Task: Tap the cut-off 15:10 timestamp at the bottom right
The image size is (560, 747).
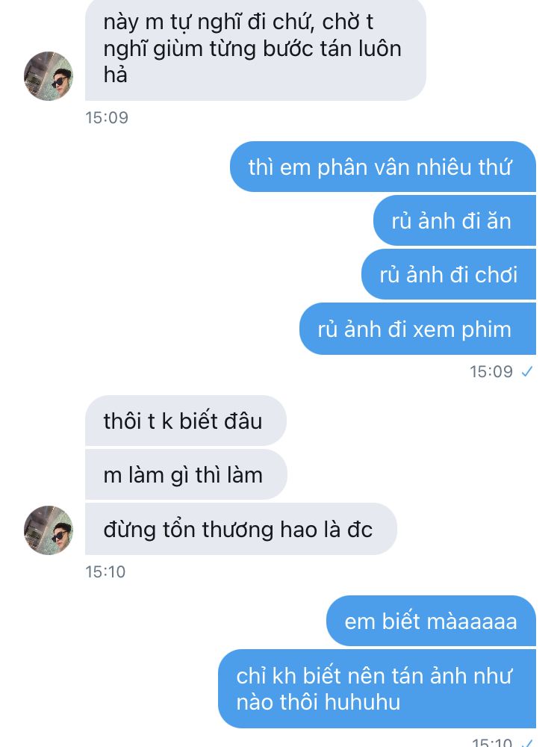Action: pos(492,743)
